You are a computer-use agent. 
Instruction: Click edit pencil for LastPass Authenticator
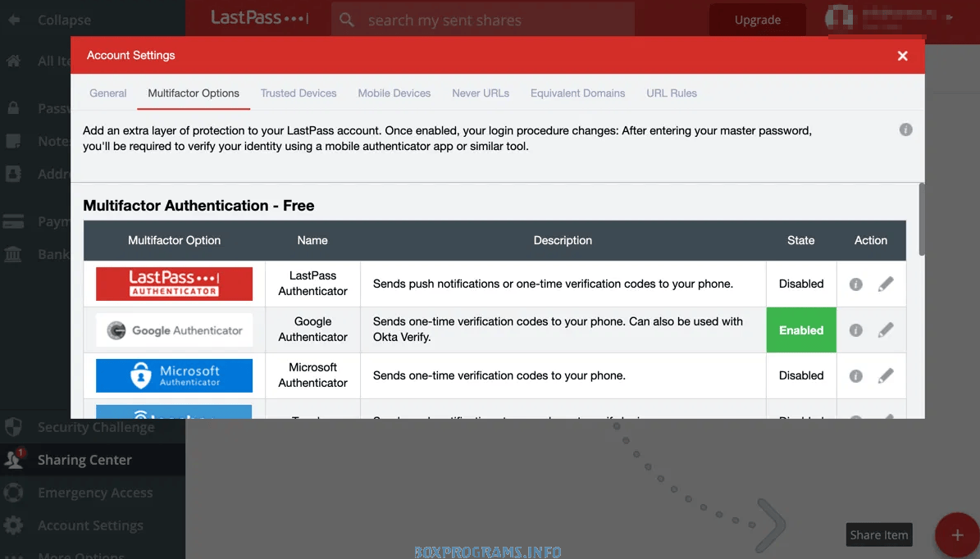pyautogui.click(x=886, y=284)
